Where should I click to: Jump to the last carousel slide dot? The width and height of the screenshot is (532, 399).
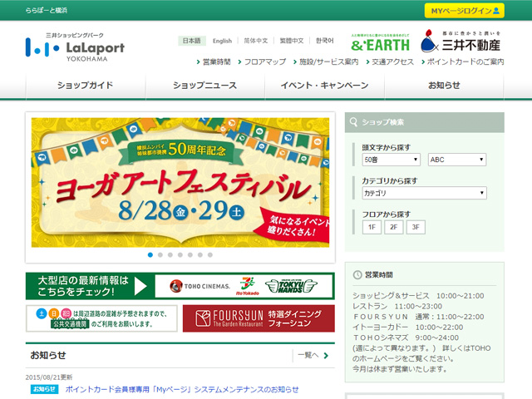210,255
